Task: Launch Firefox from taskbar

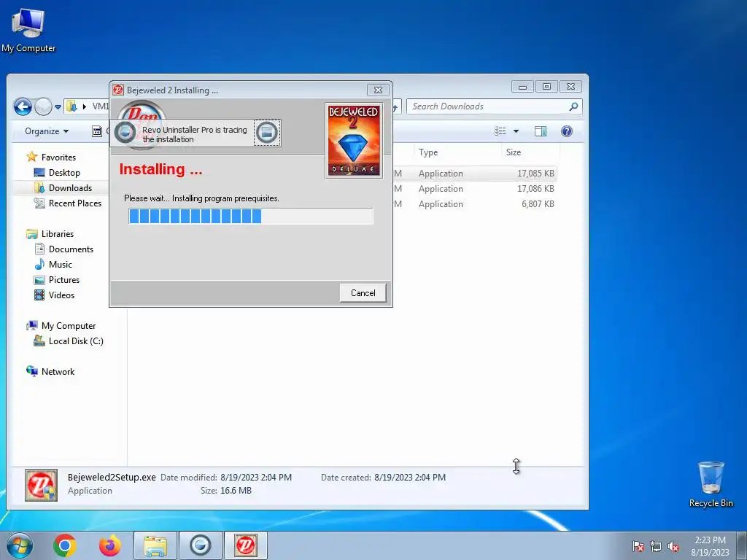Action: 110,545
